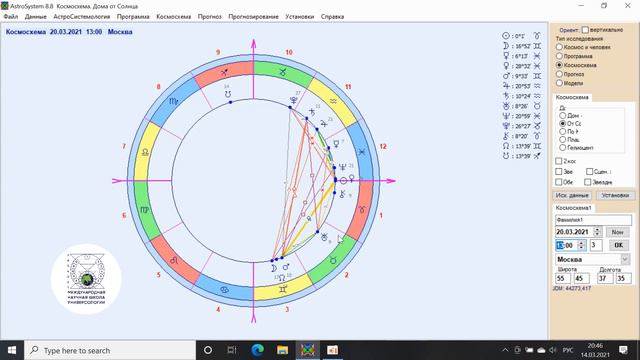Open the 'Установки' menu in the menu bar

300,17
